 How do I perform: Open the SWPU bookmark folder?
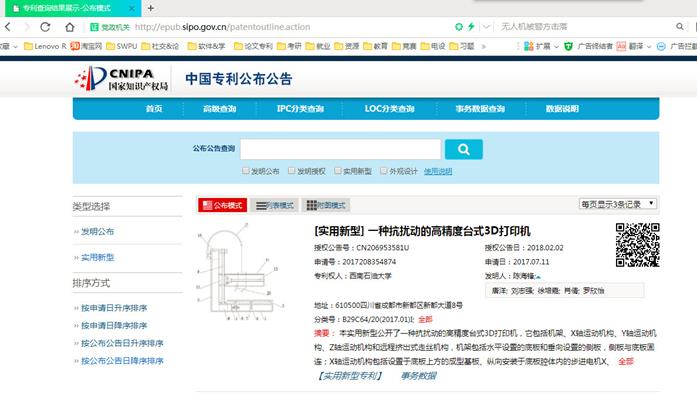pos(121,46)
